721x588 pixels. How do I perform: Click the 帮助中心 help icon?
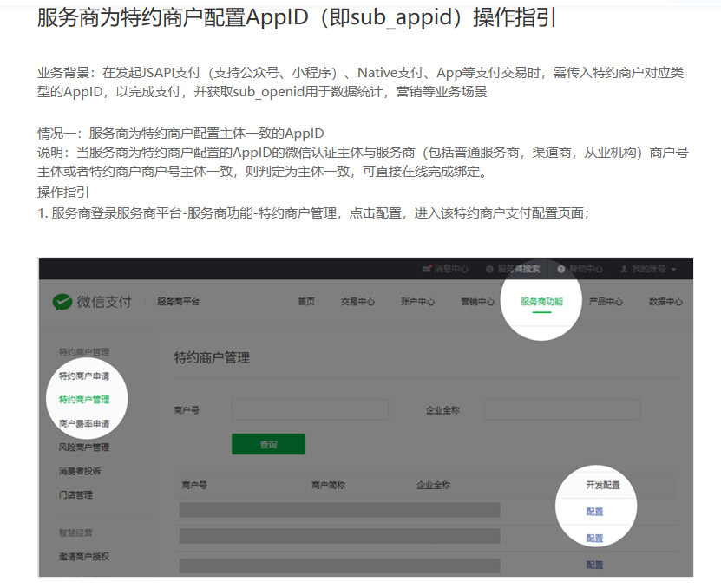tap(561, 270)
